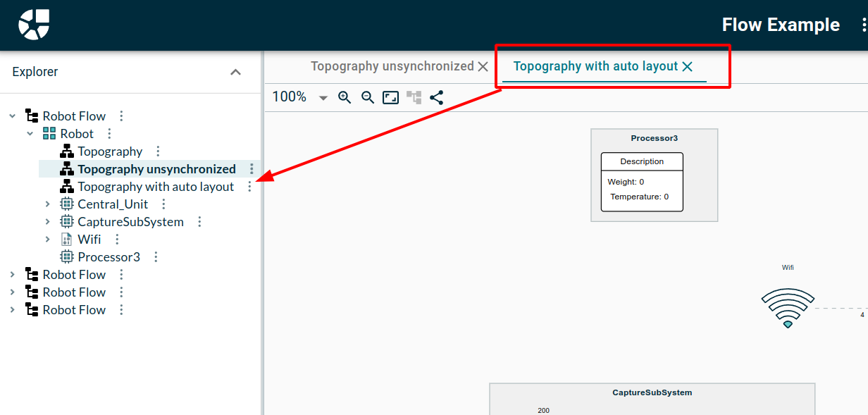
Task: Open more menu for CaptureSubSystem
Action: [199, 222]
